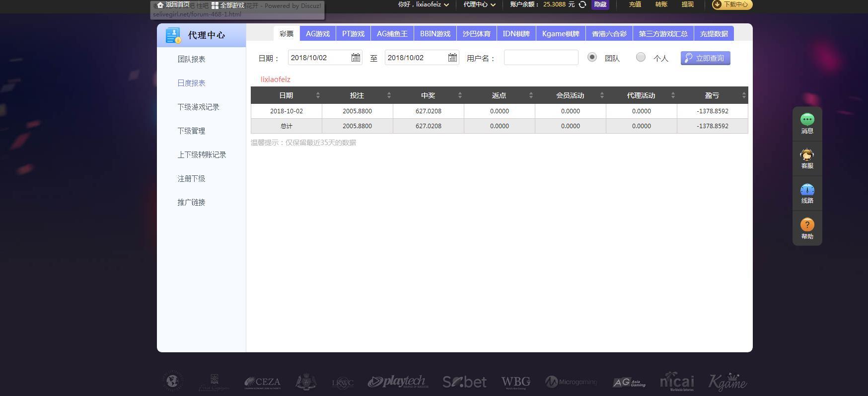Click the 隐藏 balance button
Screen dimensions: 868x396
click(600, 4)
